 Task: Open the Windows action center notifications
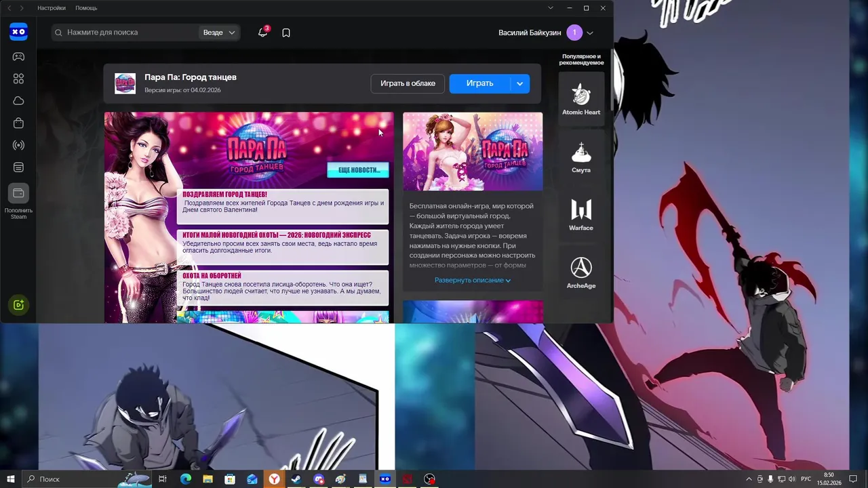[854, 479]
